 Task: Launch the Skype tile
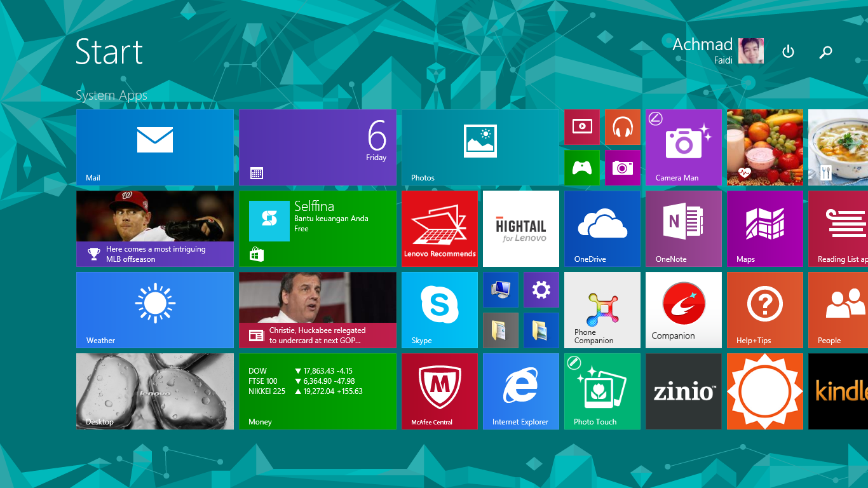(x=440, y=310)
